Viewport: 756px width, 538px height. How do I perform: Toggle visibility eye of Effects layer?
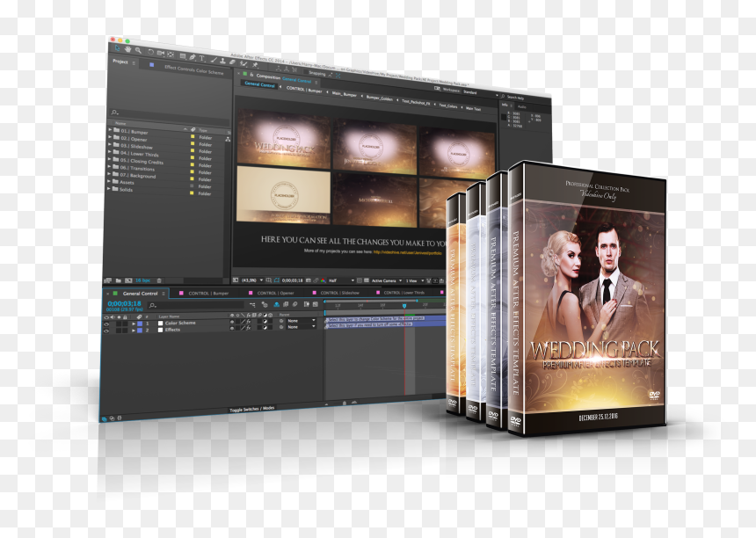106,331
